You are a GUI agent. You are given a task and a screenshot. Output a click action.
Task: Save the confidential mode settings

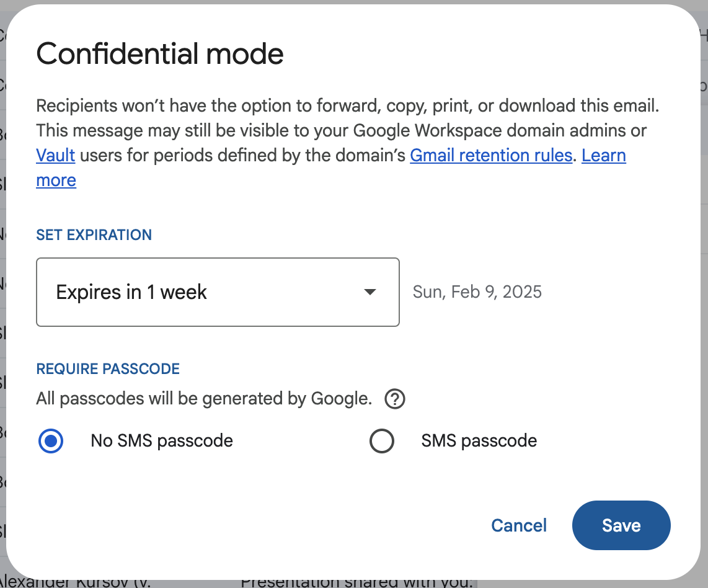click(x=621, y=525)
